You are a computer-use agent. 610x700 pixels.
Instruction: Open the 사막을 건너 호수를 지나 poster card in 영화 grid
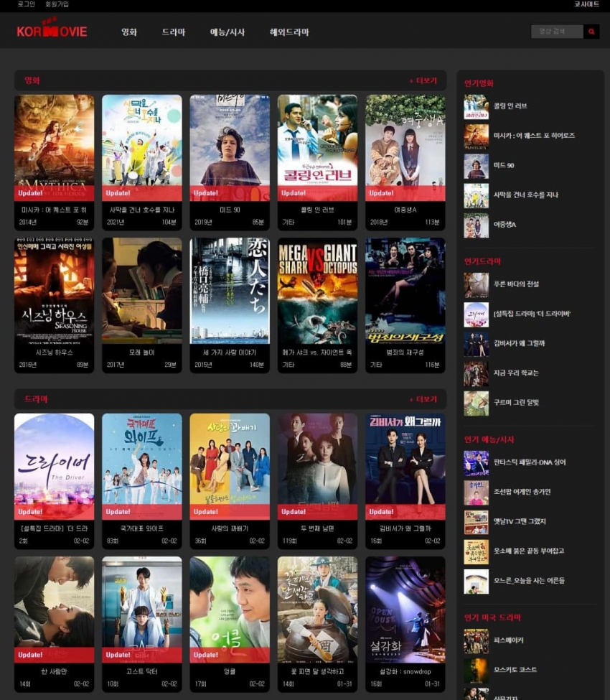point(142,162)
